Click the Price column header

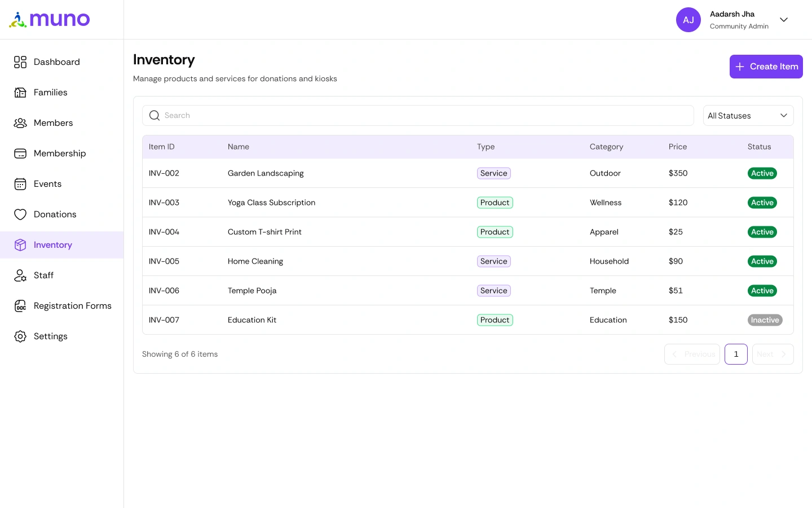point(678,147)
